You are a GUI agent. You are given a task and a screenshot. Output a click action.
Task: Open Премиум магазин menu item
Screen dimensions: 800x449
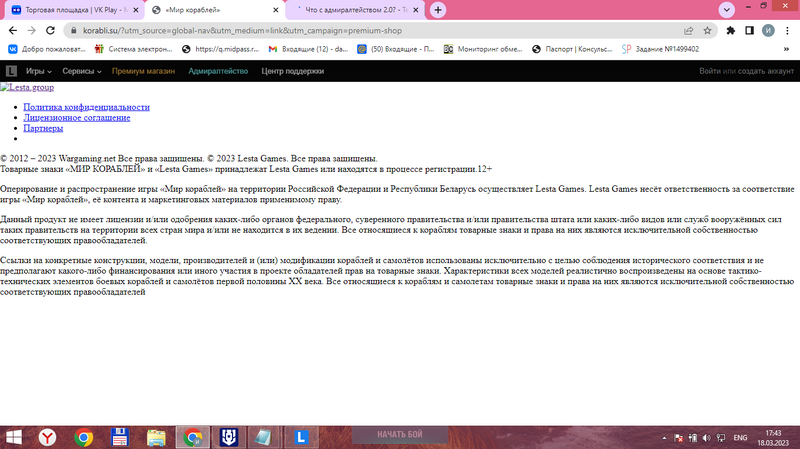pyautogui.click(x=143, y=71)
